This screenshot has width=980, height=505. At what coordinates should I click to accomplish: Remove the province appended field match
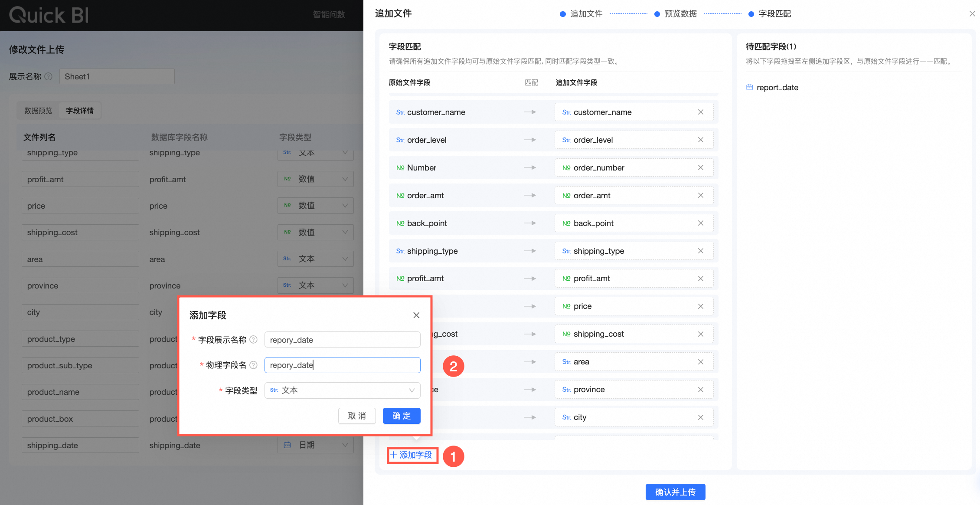coord(700,390)
